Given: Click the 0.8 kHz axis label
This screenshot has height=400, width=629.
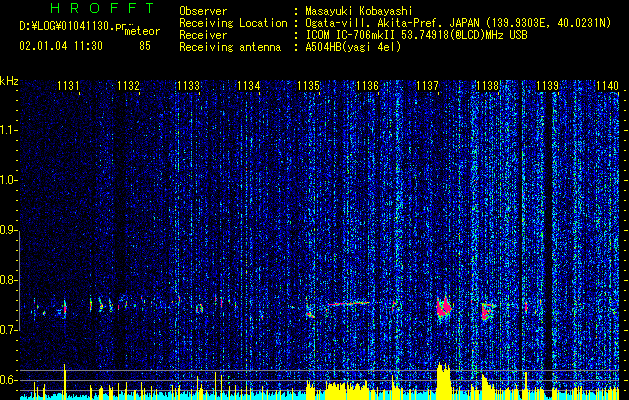Looking at the screenshot, I should click(9, 280).
